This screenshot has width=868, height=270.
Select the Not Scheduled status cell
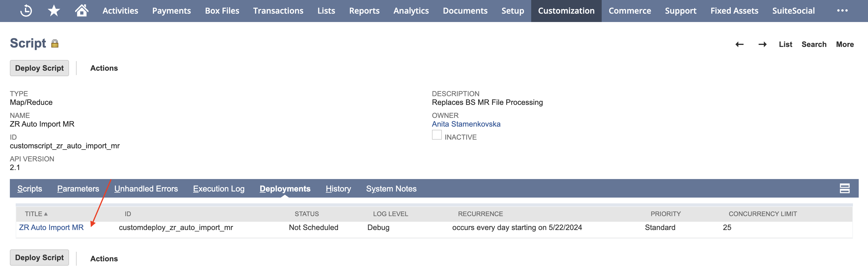(313, 228)
